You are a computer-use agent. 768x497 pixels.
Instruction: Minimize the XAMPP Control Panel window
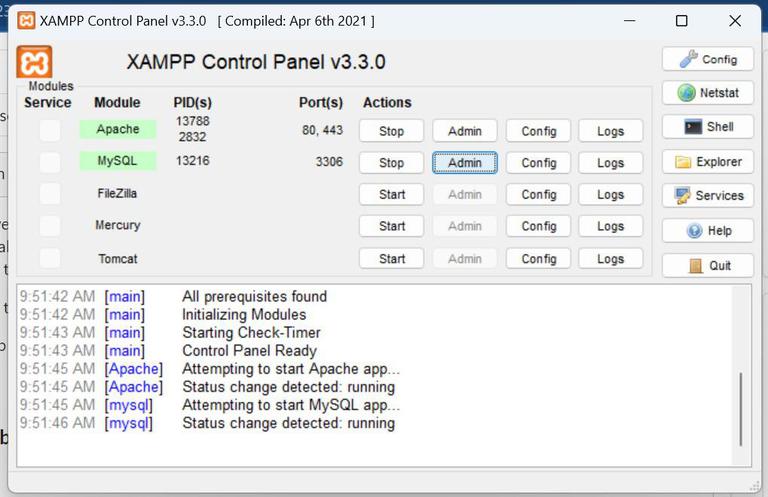point(630,21)
